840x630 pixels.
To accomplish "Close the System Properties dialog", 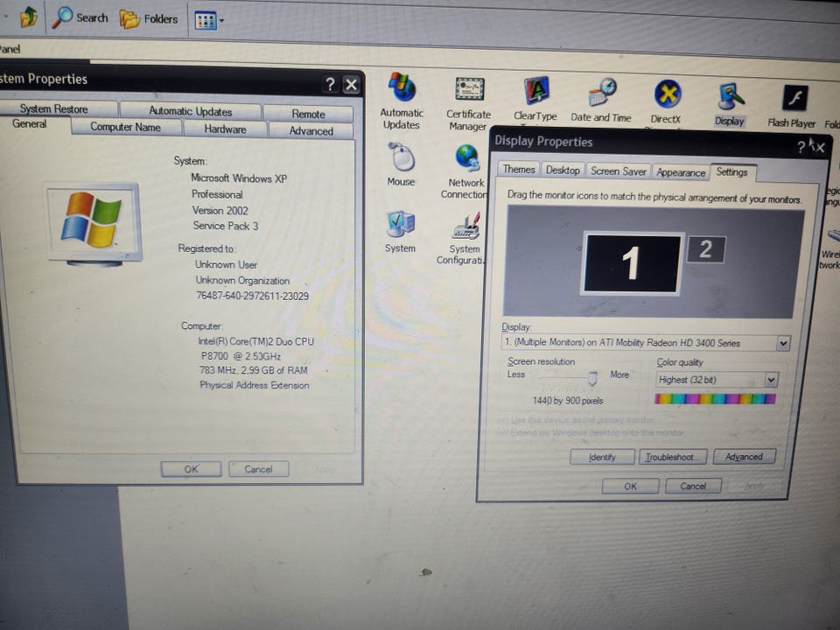I will click(352, 85).
